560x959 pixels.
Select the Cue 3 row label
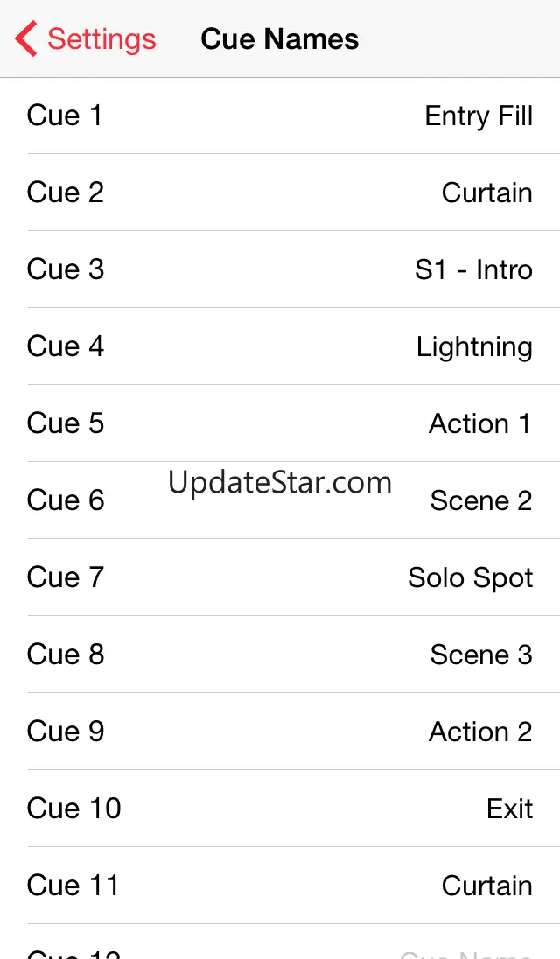[x=66, y=269]
